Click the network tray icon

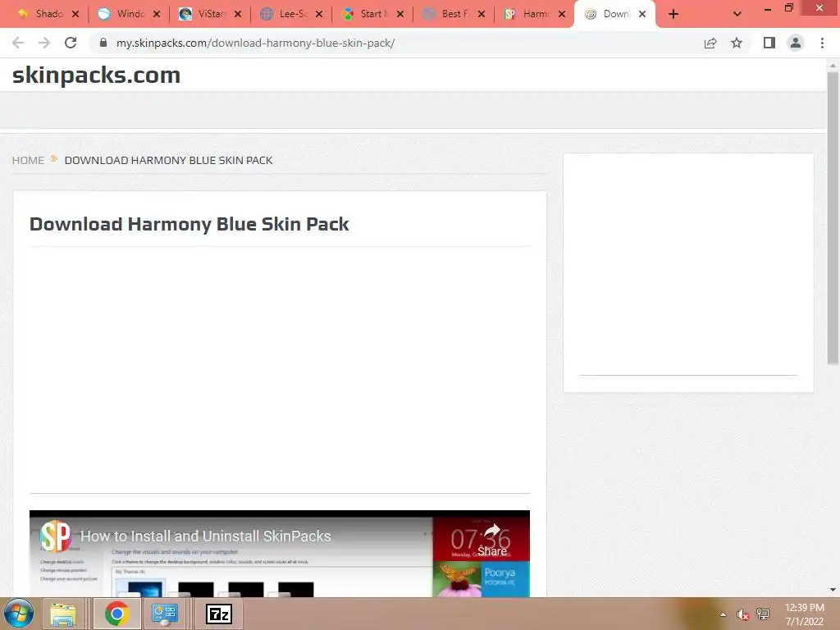[763, 614]
